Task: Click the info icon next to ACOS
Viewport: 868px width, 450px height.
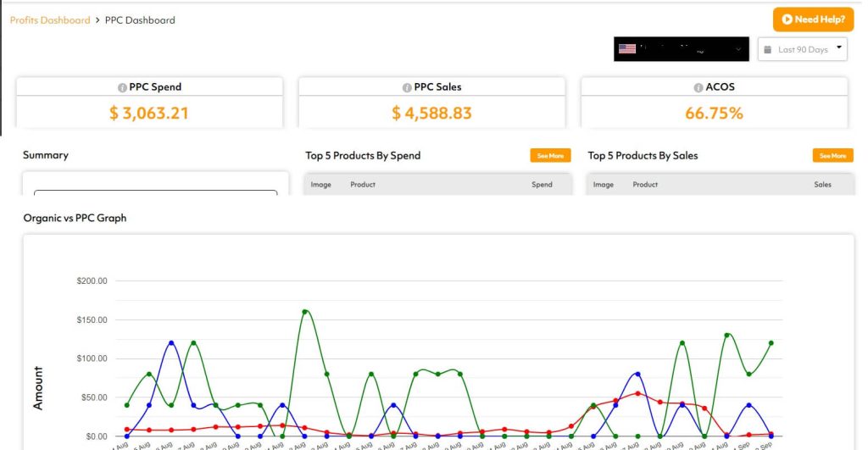Action: point(698,87)
